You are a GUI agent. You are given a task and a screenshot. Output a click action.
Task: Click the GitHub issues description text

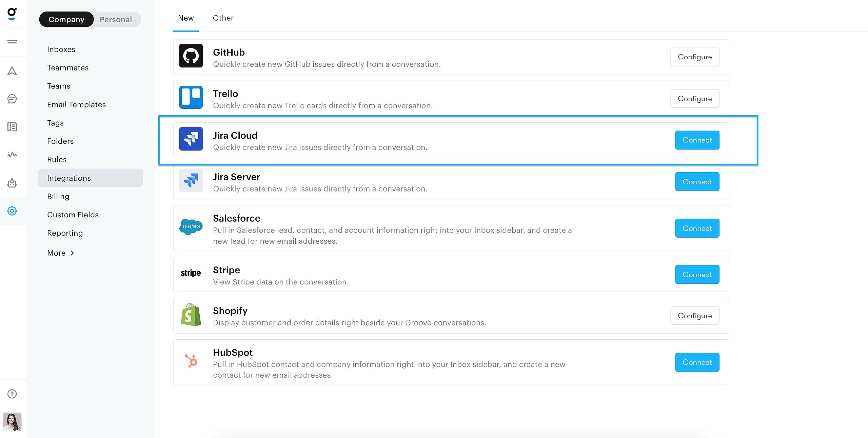[x=327, y=64]
